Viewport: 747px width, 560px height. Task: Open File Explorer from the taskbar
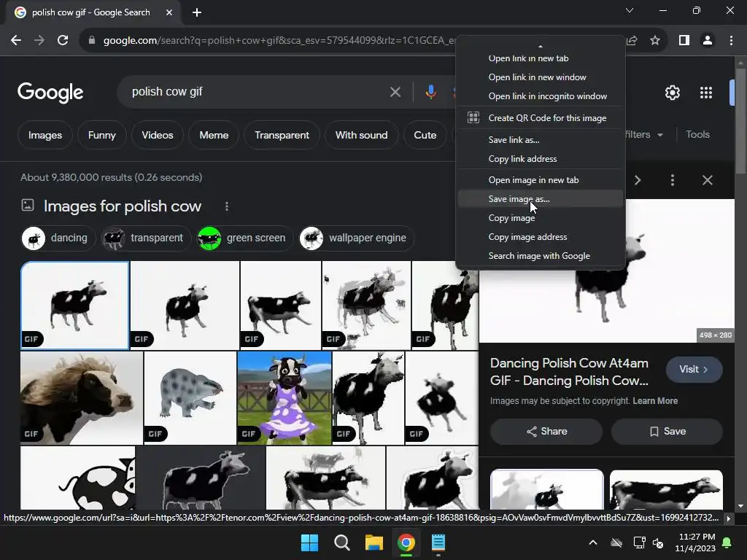[374, 542]
